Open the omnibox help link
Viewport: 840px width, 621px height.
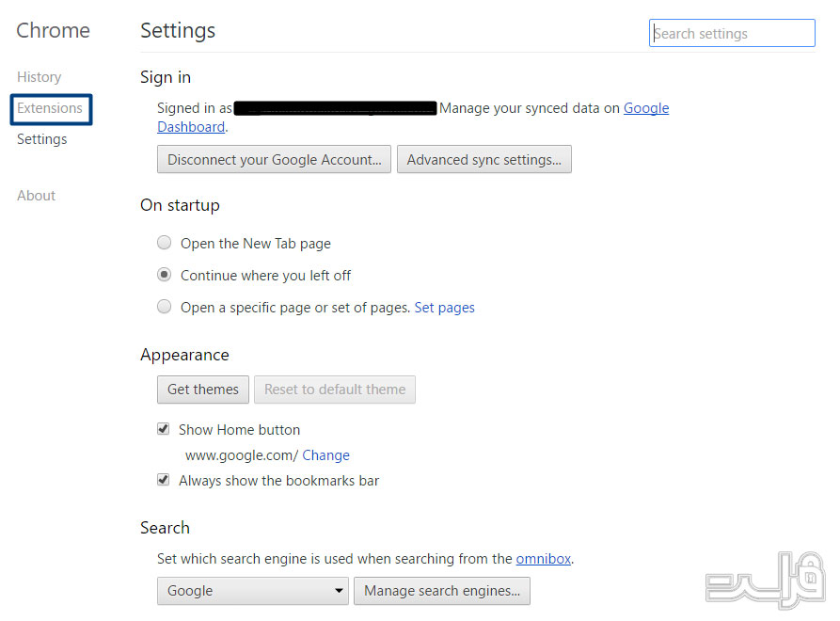543,559
